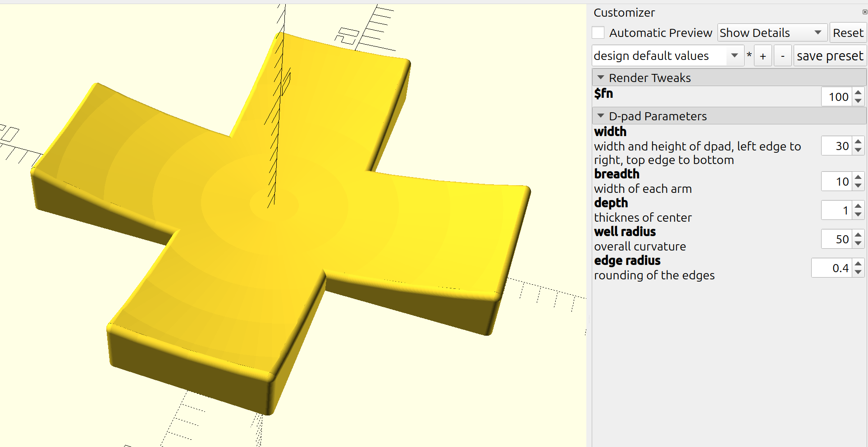Click the $fn value field
The image size is (868, 447).
836,97
